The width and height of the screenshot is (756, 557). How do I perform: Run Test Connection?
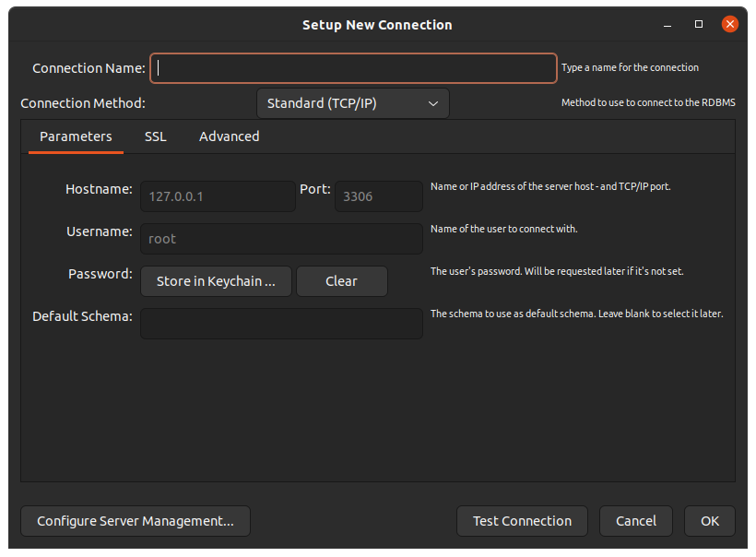tap(522, 521)
